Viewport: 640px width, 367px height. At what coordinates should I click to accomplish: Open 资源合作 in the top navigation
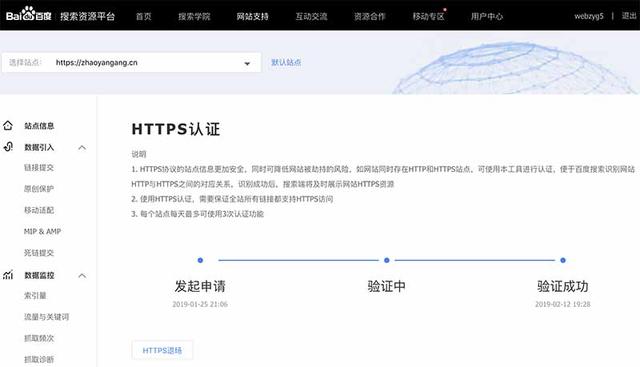370,16
